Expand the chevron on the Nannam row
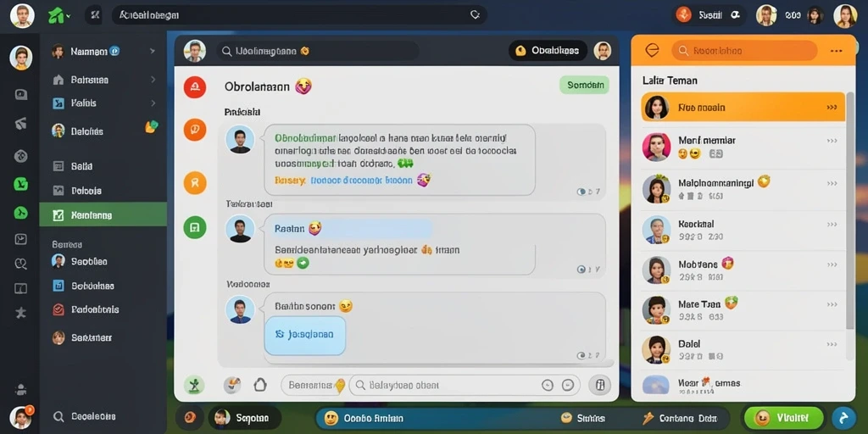The height and width of the screenshot is (434, 868). [153, 52]
